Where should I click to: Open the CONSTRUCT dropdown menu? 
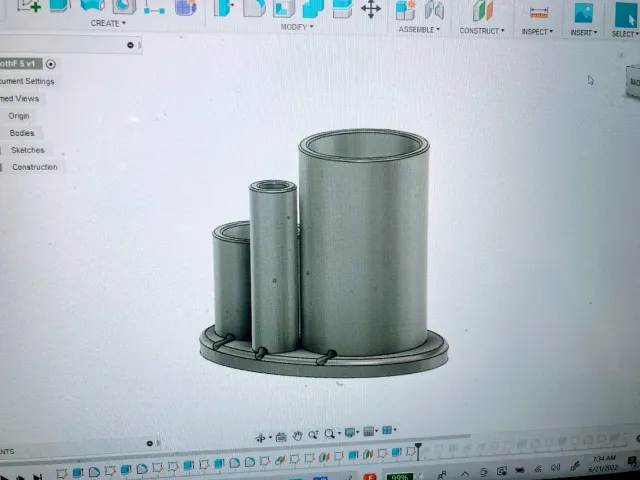(482, 31)
